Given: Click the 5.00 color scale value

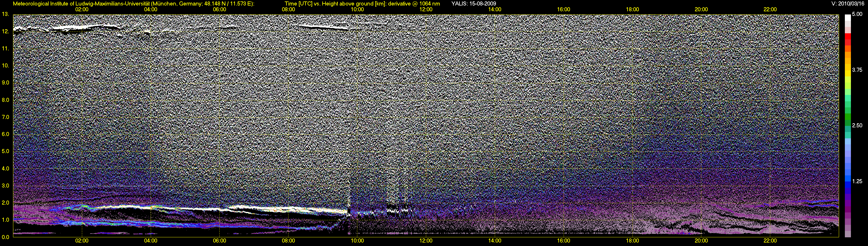Looking at the screenshot, I should click(x=857, y=14).
